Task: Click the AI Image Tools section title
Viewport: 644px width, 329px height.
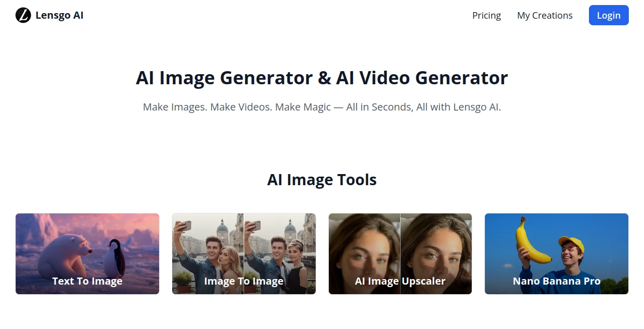Action: (x=322, y=180)
